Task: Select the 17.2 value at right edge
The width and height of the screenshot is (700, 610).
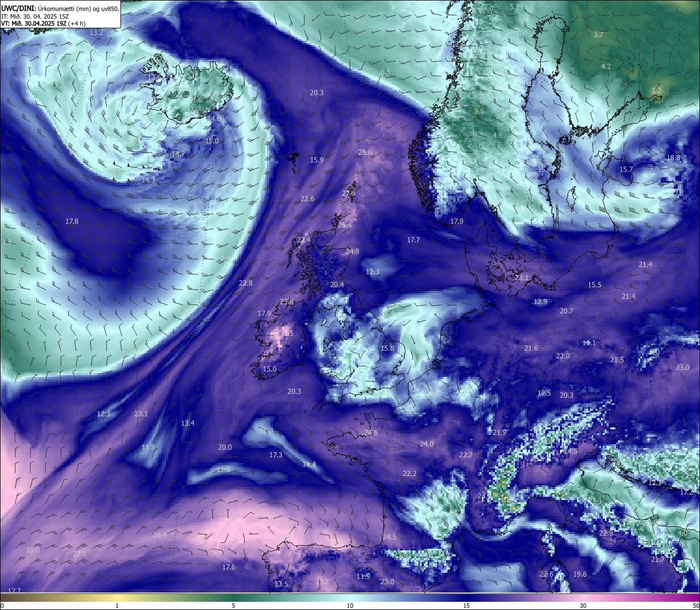Action: click(x=686, y=492)
